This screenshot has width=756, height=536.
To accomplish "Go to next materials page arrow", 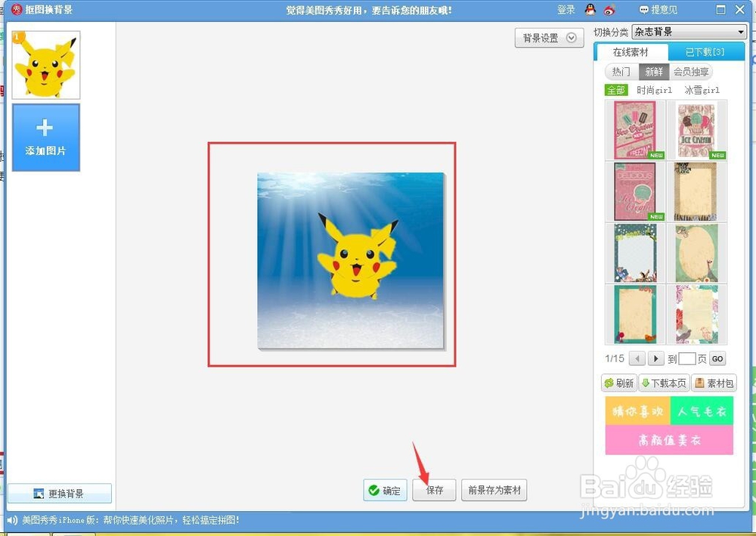I will pyautogui.click(x=655, y=358).
